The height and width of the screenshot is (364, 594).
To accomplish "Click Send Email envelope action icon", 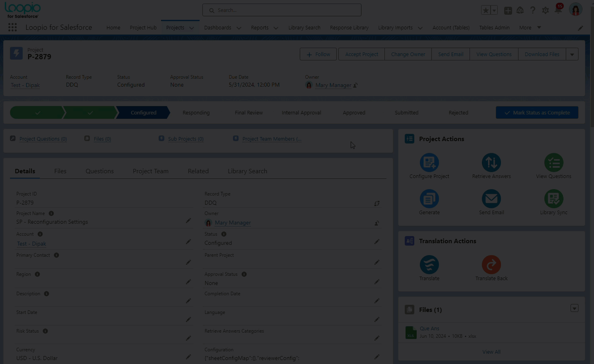I will pyautogui.click(x=491, y=199).
